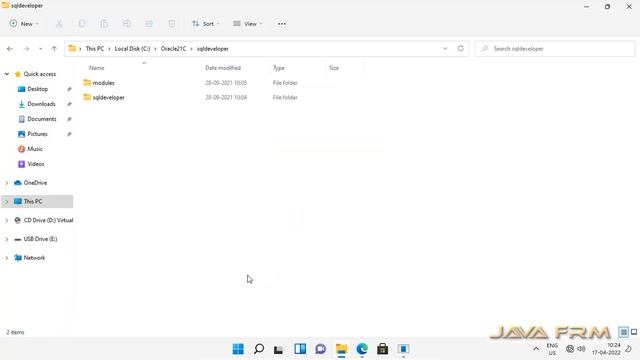640x360 pixels.
Task: Expand the USB Drive (E:) node
Action: [x=7, y=239]
